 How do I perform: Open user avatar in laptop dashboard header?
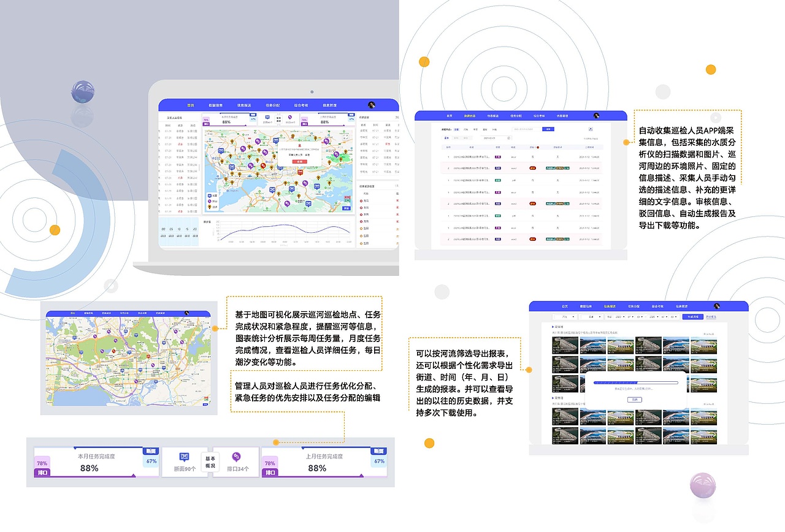point(371,105)
